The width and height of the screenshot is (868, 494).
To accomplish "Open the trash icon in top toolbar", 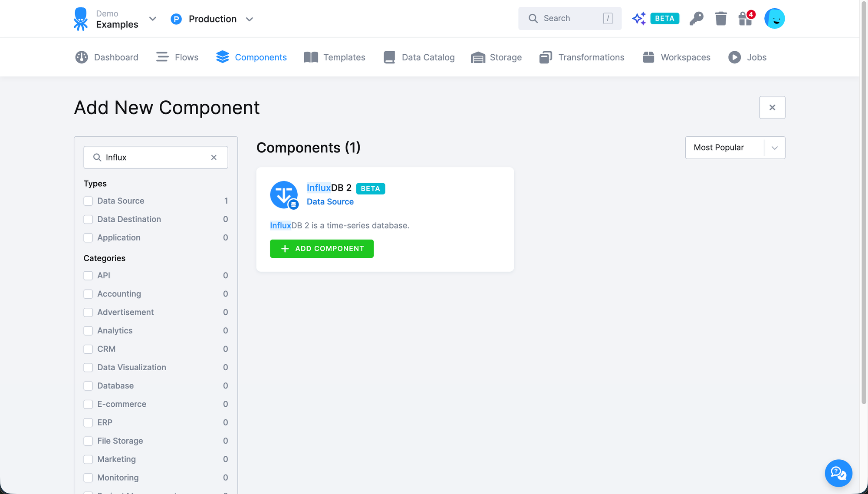I will point(721,18).
